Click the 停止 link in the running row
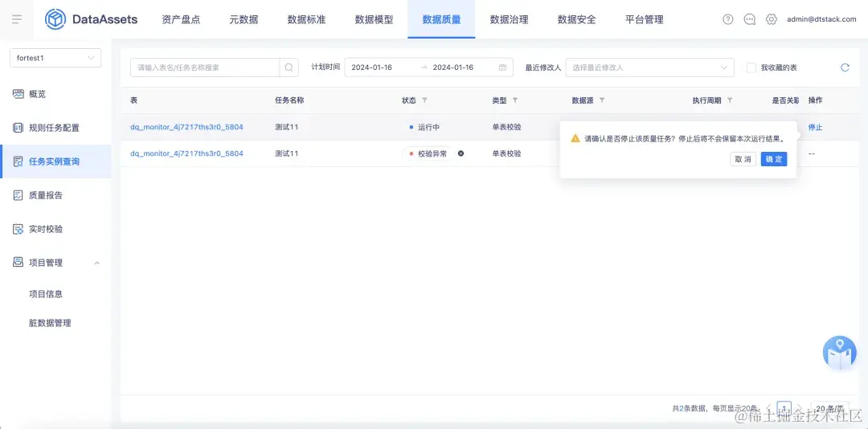 pyautogui.click(x=816, y=127)
